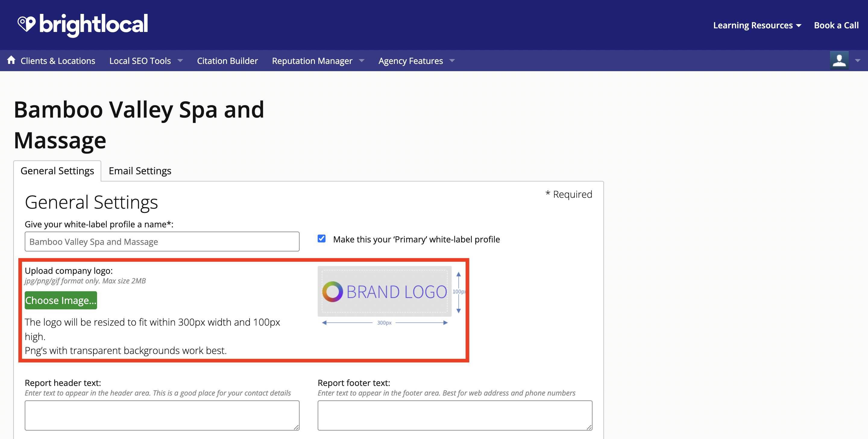Click the 'Make this your Primary white-label profile' label

(x=417, y=239)
